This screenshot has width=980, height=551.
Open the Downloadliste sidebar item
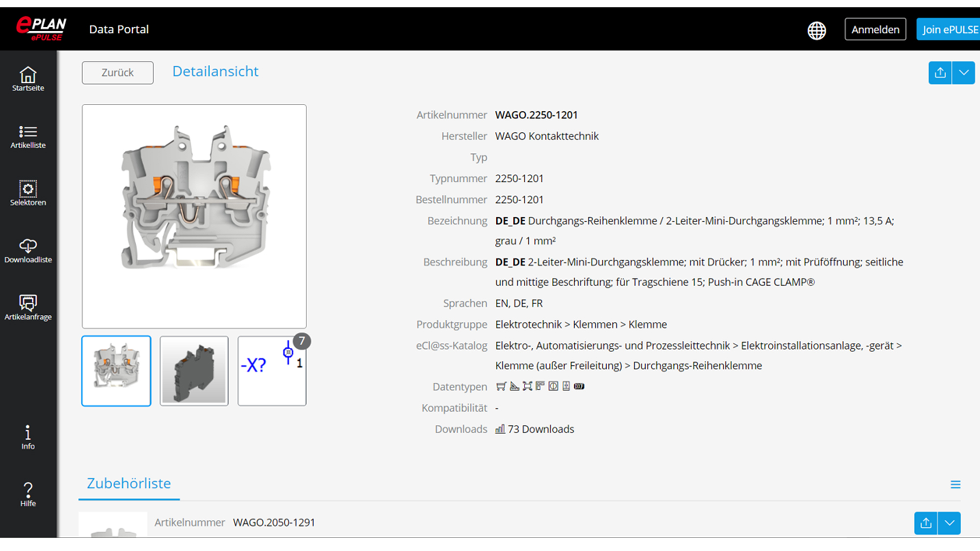click(28, 251)
